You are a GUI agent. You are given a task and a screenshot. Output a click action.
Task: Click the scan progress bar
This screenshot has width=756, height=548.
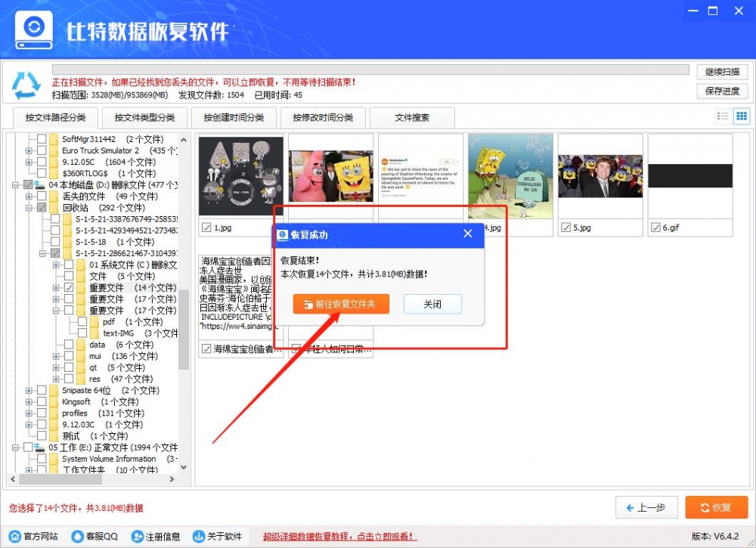(x=370, y=70)
